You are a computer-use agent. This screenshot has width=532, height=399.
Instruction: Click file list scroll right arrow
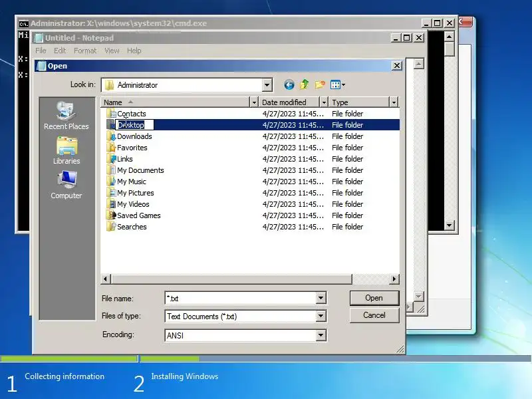(x=394, y=279)
